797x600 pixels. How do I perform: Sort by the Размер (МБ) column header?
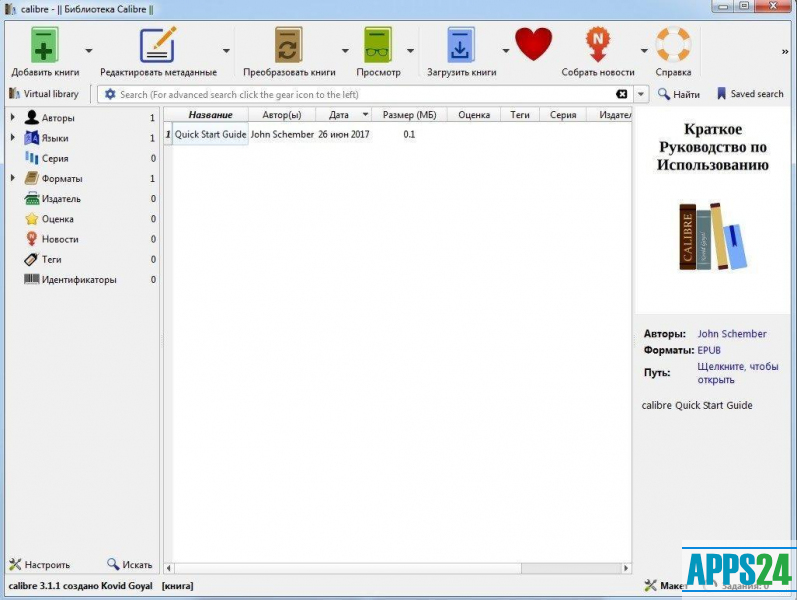[x=409, y=115]
